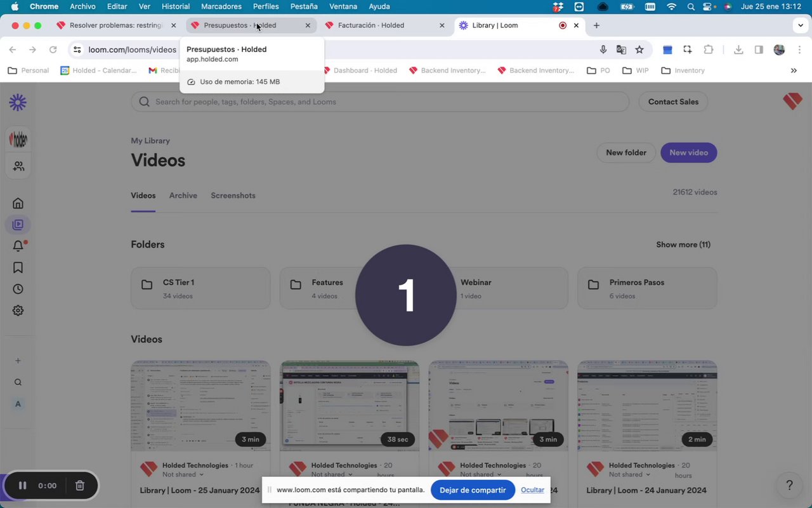Open the Inventory bookmarks folder
Screen dimensions: 812x508
683,70
